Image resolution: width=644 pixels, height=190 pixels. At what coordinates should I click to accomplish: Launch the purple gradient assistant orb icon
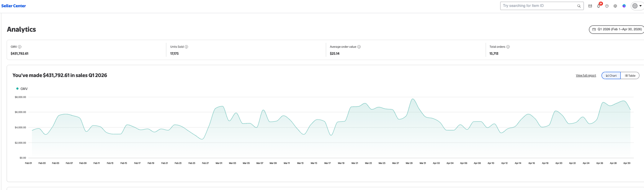tap(624, 6)
